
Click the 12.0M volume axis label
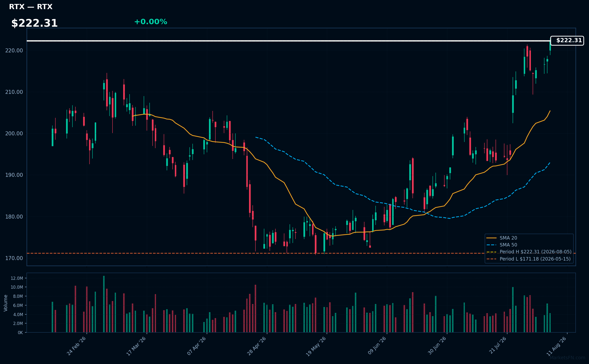[17, 278]
